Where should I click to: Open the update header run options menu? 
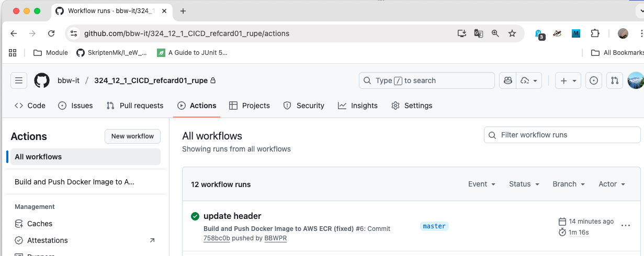pyautogui.click(x=626, y=226)
